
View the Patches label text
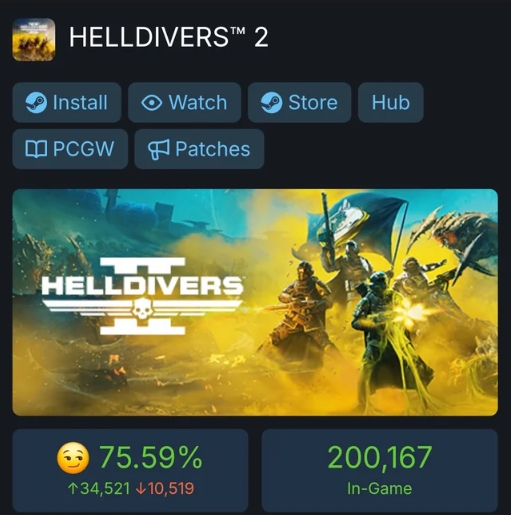[x=213, y=149]
